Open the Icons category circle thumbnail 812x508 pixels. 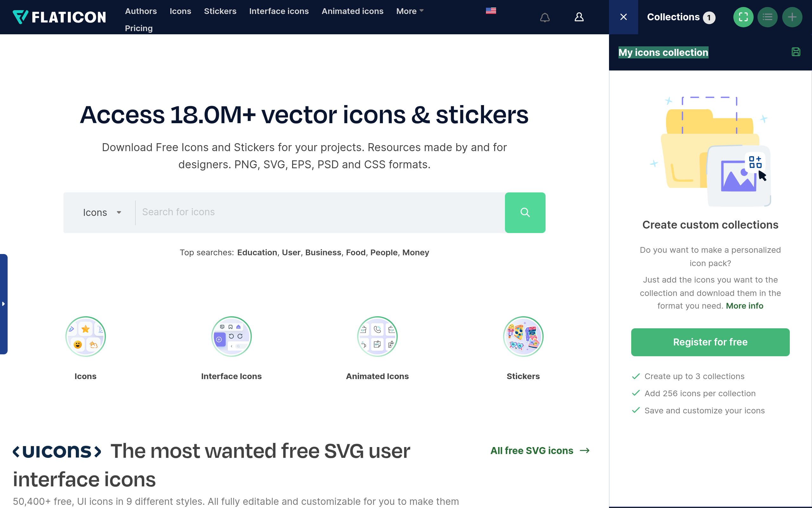[x=86, y=336]
